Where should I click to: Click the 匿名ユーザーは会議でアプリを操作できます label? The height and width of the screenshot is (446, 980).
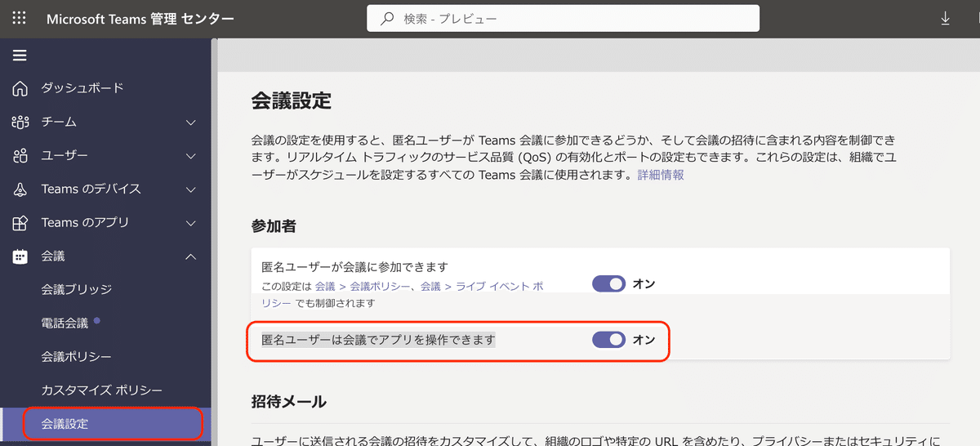click(378, 340)
